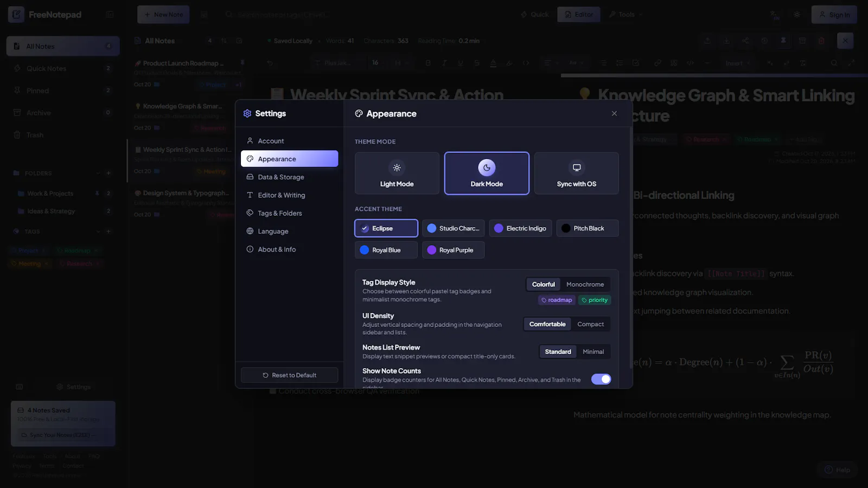
Task: Pick the Electric Indigo accent theme
Action: click(x=520, y=228)
